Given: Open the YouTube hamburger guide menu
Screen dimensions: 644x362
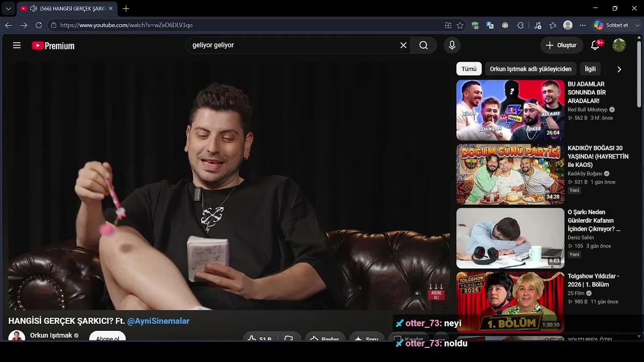Looking at the screenshot, I should click(17, 46).
